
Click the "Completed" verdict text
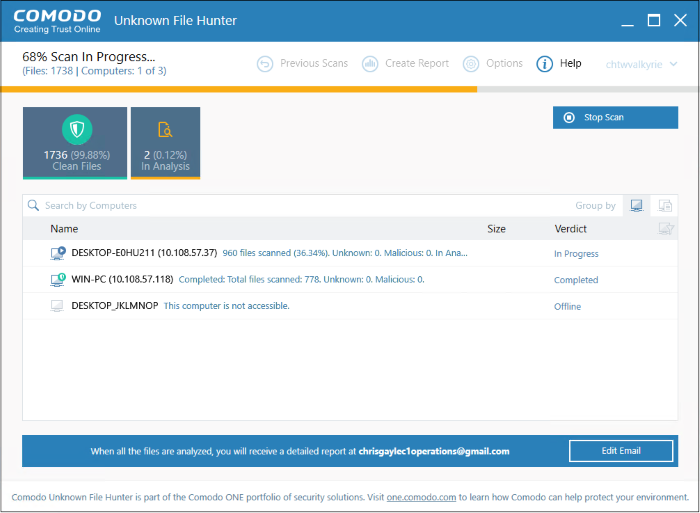point(576,280)
